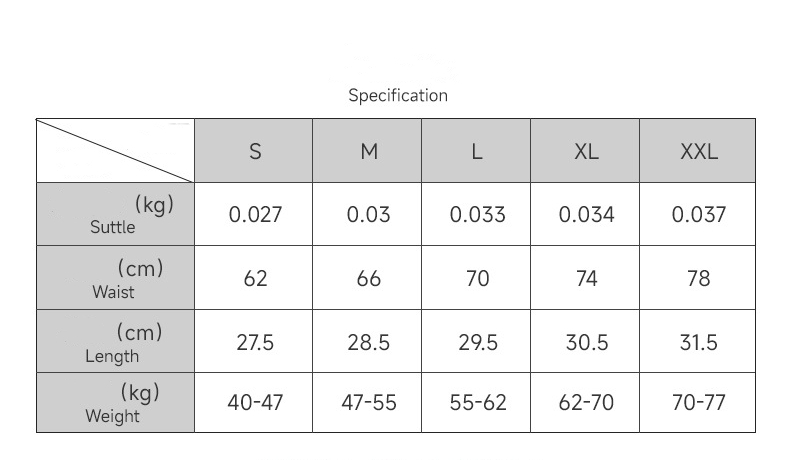
Task: Pick the XXL size column header
Action: tap(698, 152)
